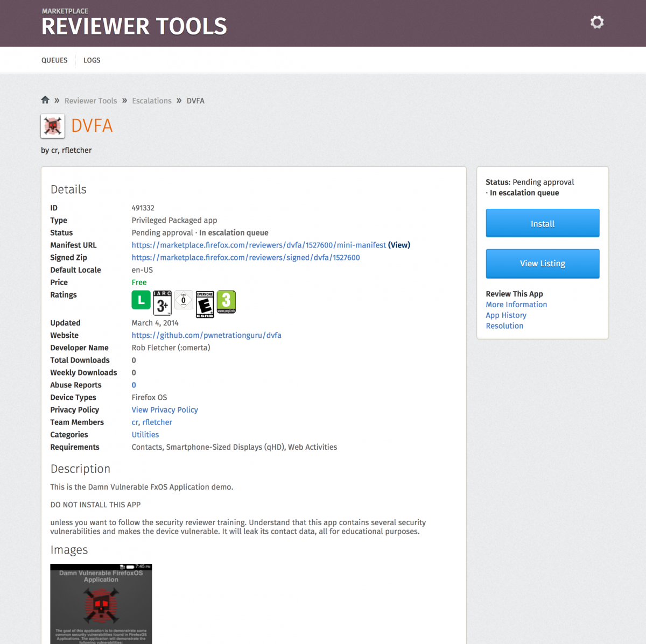This screenshot has height=644, width=646.
Task: Jump to the Resolution link
Action: coord(504,326)
